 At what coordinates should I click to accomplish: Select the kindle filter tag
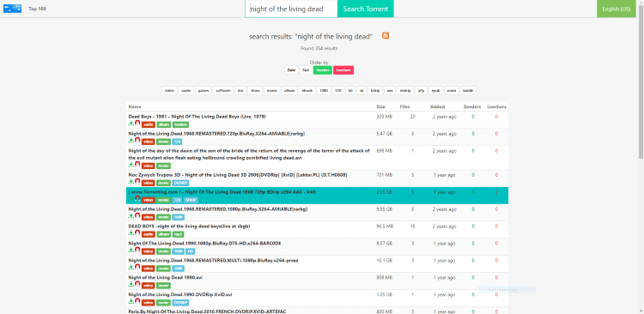click(x=468, y=90)
